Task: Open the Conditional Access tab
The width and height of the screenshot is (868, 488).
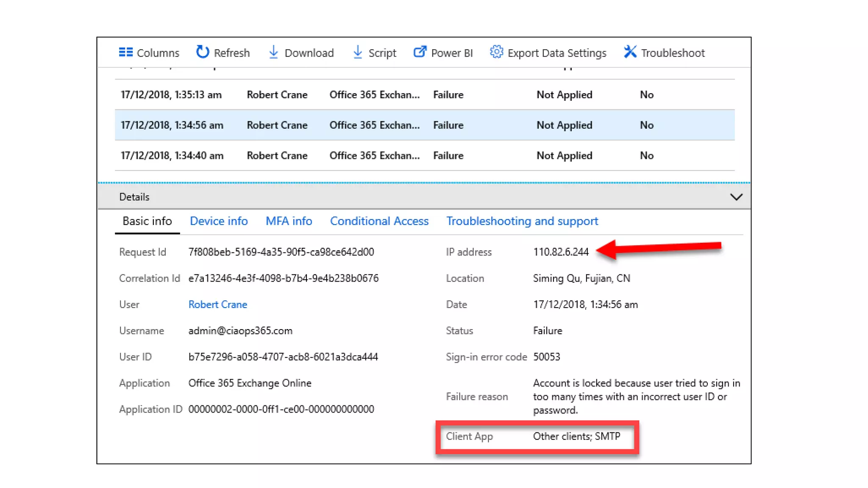Action: (x=379, y=221)
